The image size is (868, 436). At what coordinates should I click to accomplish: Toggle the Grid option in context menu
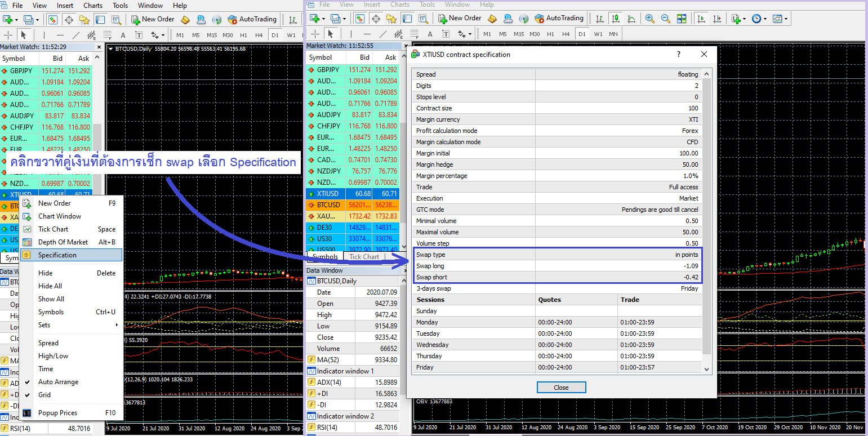click(x=44, y=395)
